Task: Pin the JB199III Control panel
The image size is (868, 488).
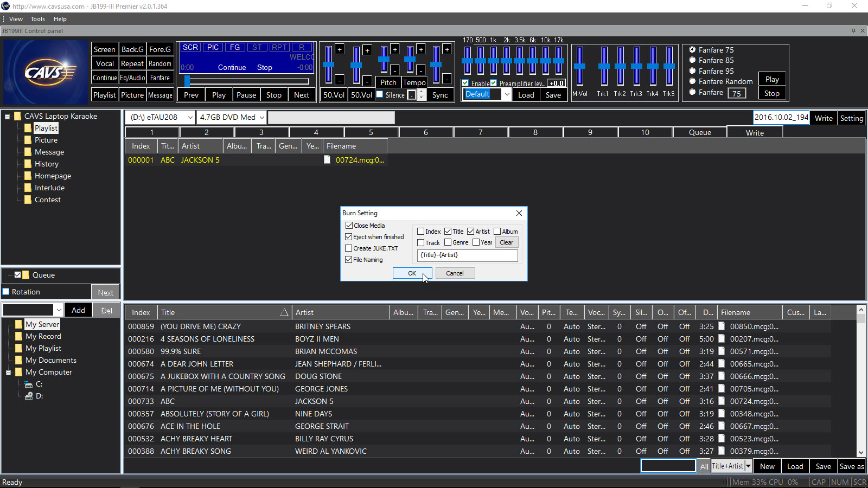Action: 853,31
